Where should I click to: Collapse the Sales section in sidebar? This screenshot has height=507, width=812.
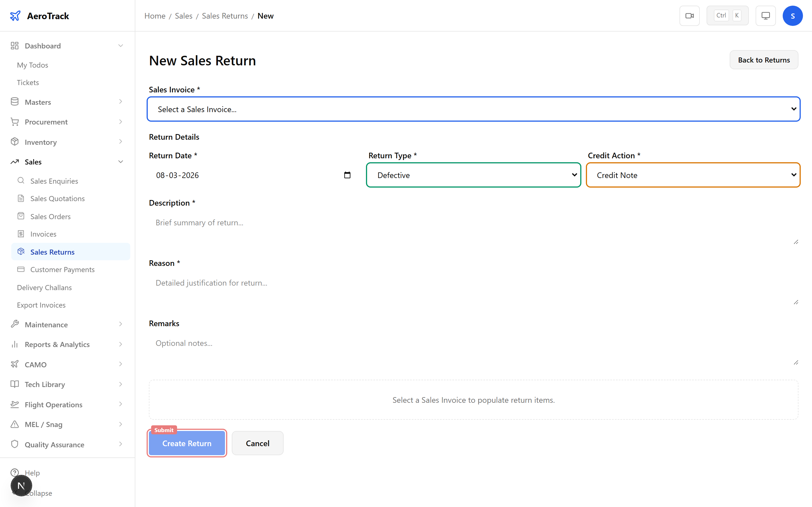[x=120, y=161]
